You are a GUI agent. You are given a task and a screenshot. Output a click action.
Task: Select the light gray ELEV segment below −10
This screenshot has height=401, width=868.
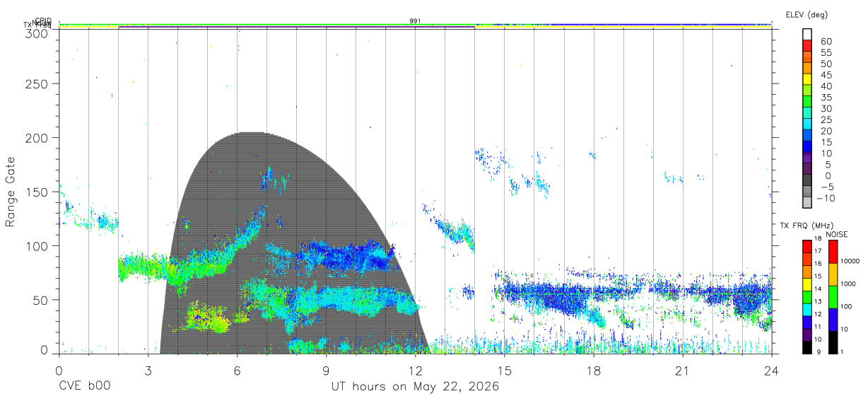(x=807, y=202)
